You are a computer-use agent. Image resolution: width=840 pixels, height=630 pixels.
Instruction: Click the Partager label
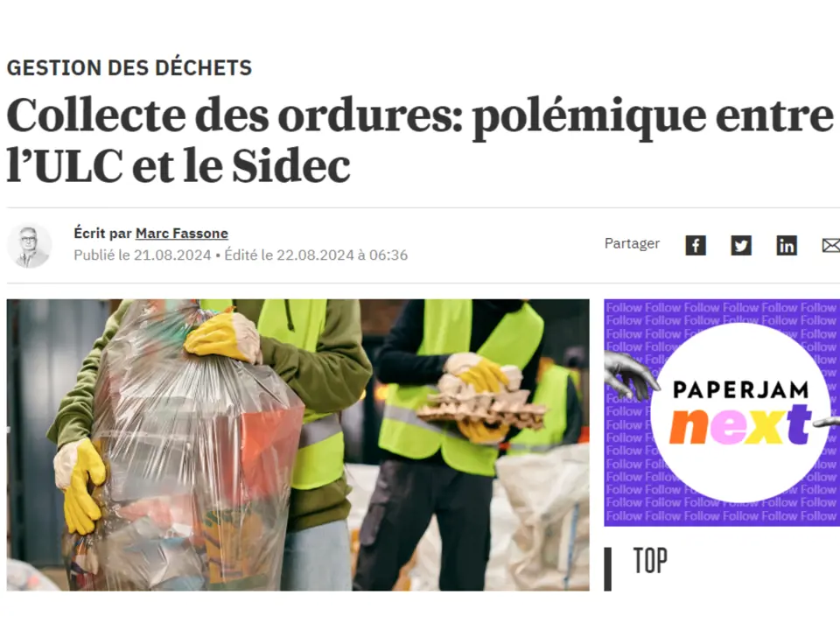pos(632,244)
